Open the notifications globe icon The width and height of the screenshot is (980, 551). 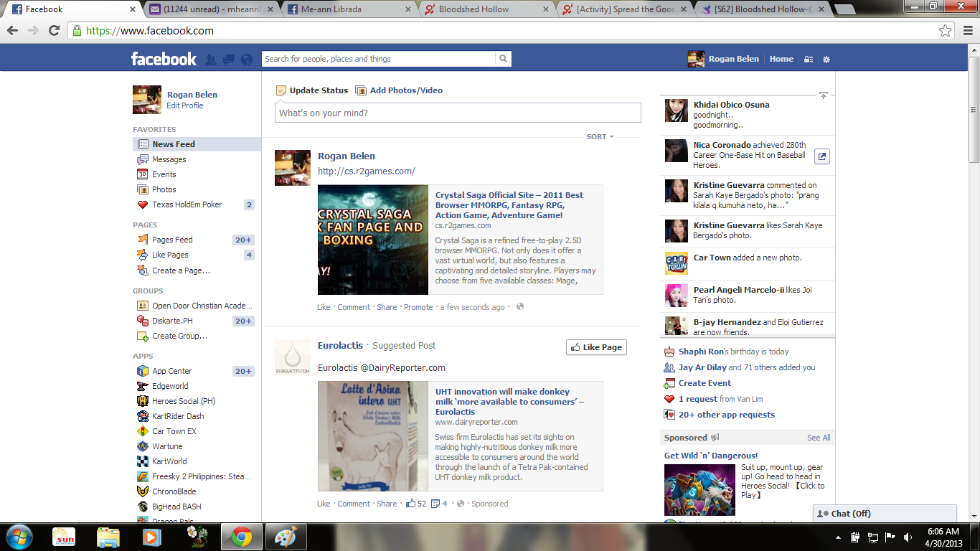point(247,60)
